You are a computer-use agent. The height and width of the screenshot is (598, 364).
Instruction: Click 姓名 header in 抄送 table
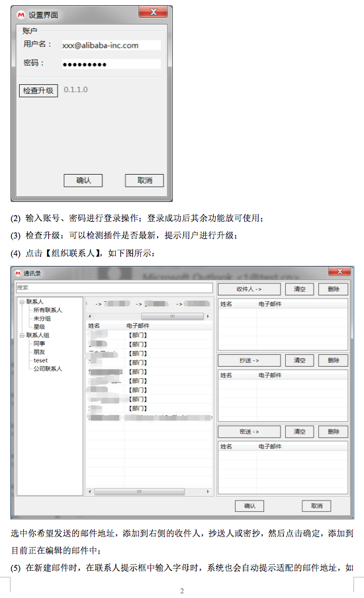[226, 375]
